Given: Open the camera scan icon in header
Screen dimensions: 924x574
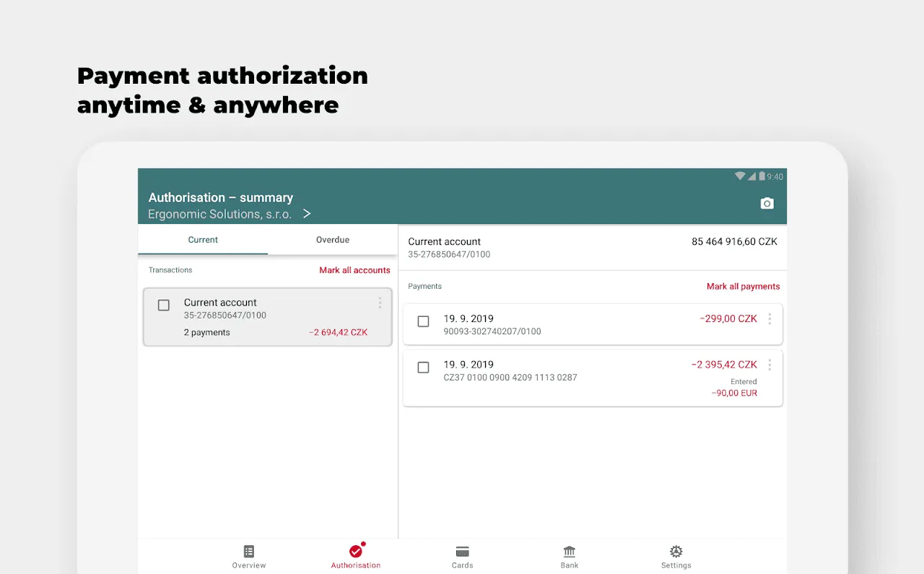Looking at the screenshot, I should (767, 204).
